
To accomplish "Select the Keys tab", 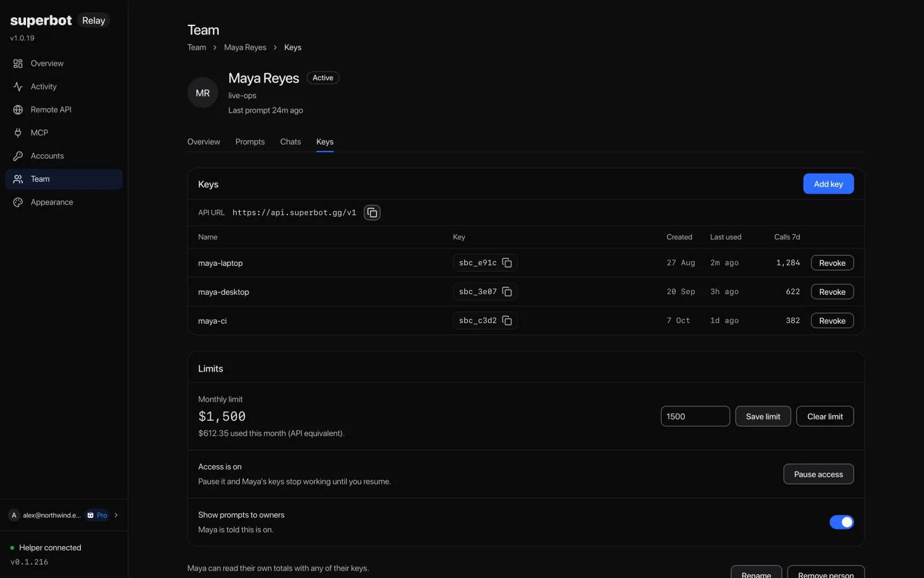I will (x=325, y=142).
